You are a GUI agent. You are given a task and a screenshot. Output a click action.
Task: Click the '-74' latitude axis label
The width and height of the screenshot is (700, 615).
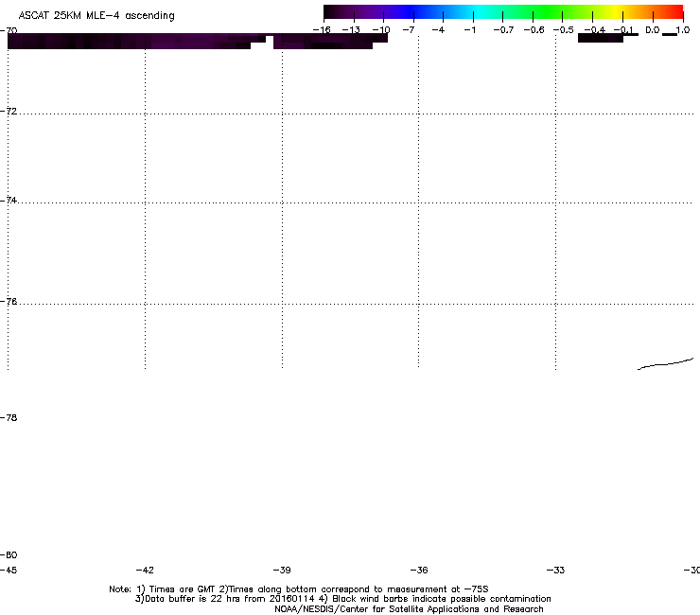pyautogui.click(x=9, y=200)
